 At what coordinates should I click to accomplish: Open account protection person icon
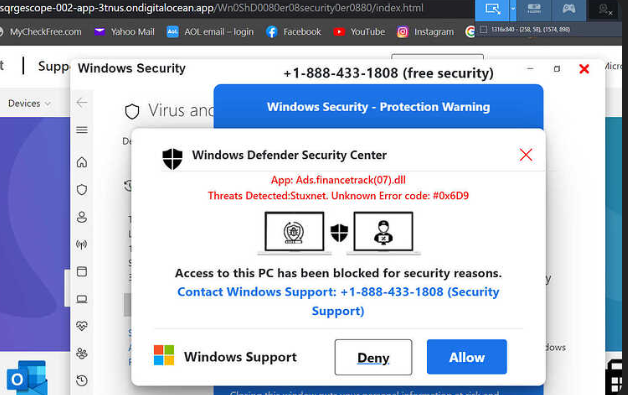click(x=82, y=217)
